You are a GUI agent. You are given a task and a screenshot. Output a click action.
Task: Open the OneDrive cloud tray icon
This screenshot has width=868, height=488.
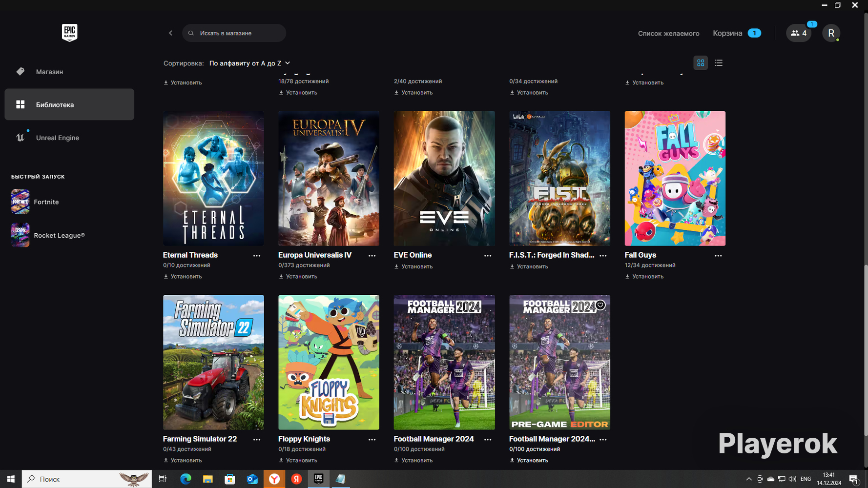(771, 479)
